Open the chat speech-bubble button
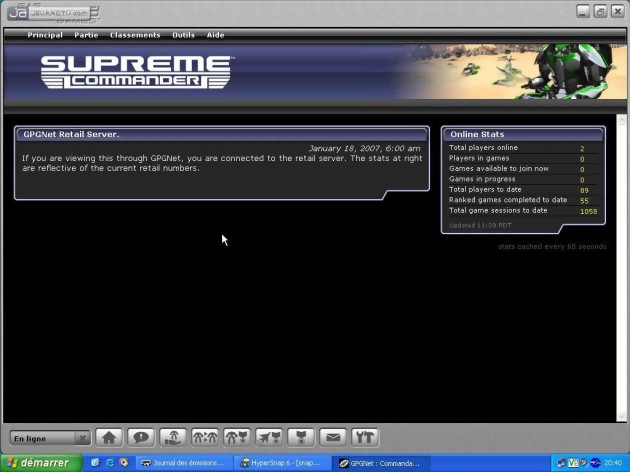630x472 pixels. [x=141, y=437]
